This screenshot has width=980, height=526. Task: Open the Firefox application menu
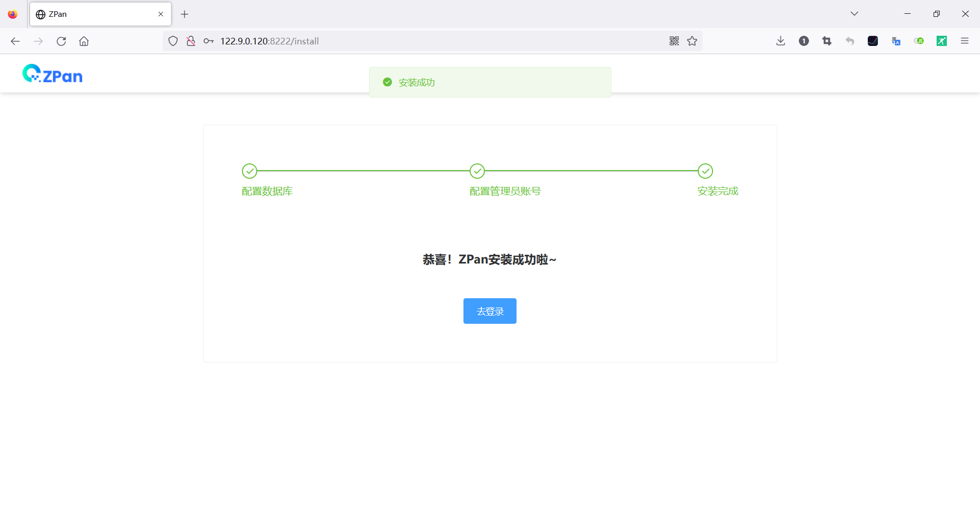pos(965,41)
